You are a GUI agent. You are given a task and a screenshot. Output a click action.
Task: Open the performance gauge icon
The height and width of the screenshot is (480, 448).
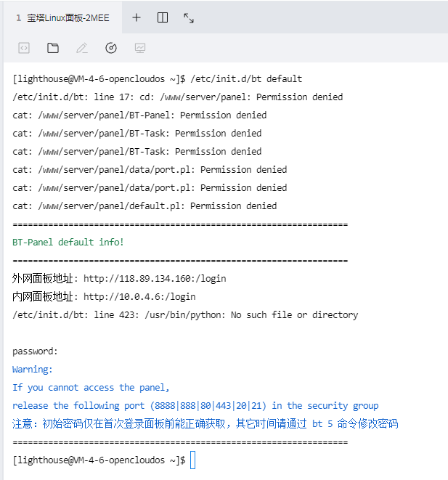click(x=111, y=48)
